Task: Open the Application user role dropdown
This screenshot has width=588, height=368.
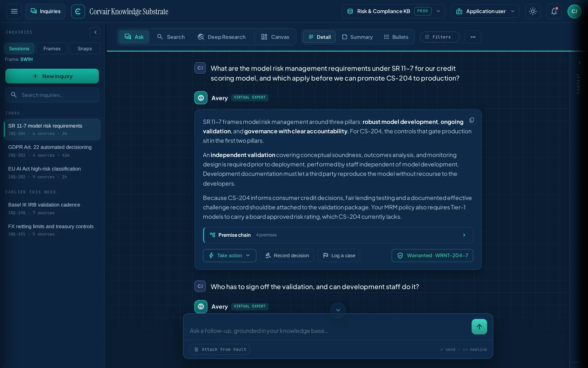Action: [x=485, y=11]
